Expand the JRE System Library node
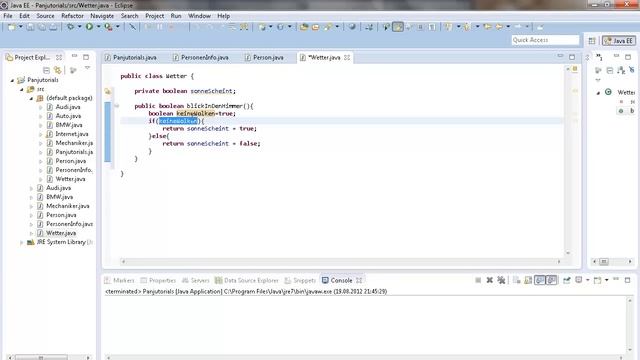Screen dimensions: 640x360 (x=22, y=242)
